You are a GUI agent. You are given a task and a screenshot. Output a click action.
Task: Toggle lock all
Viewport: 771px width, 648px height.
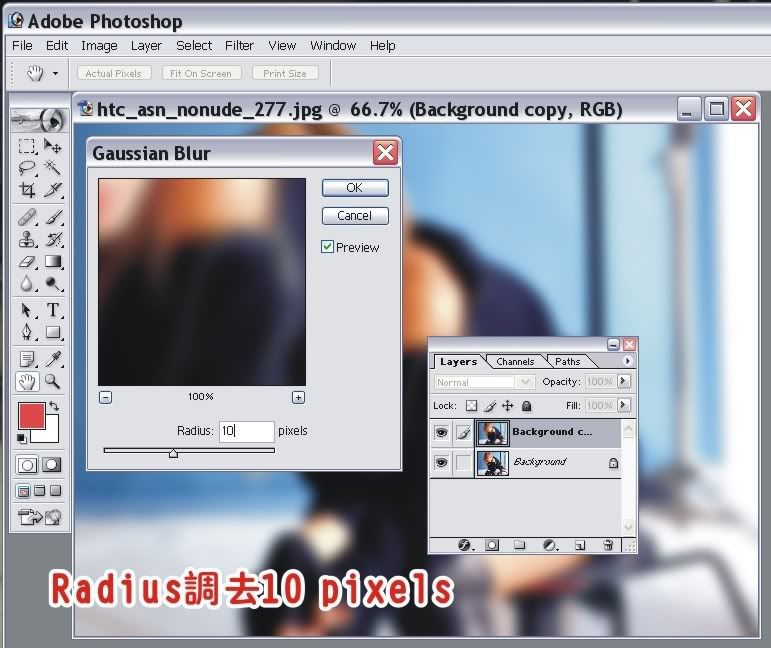[x=527, y=406]
